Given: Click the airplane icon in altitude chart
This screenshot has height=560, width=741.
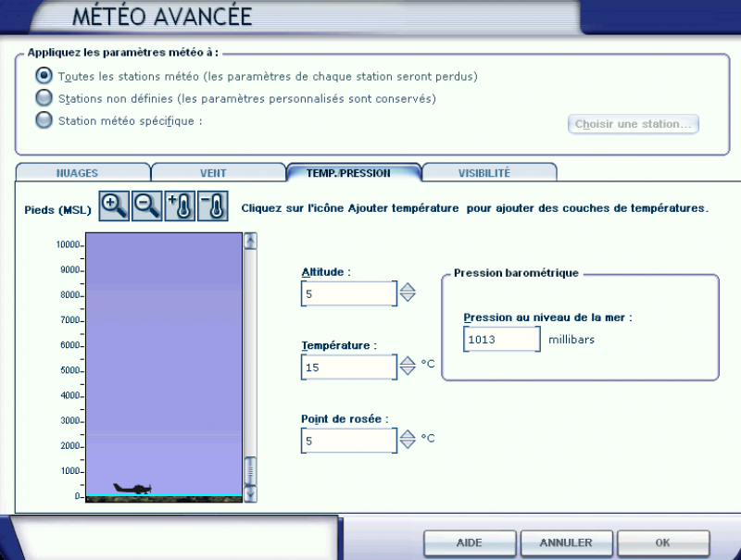Looking at the screenshot, I should (x=132, y=488).
